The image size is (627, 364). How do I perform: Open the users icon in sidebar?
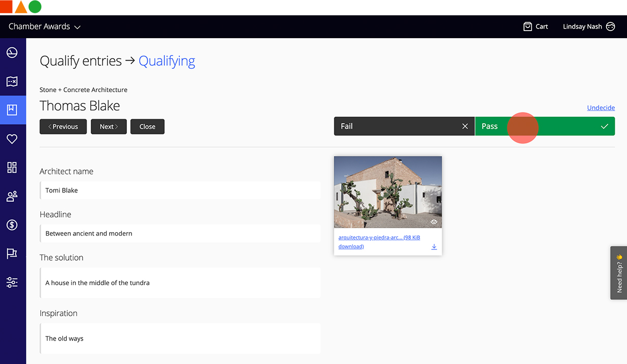[12, 197]
